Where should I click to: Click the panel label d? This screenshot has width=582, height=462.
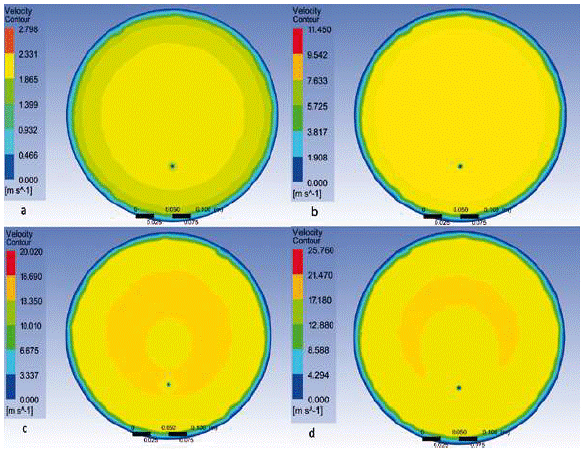[312, 432]
